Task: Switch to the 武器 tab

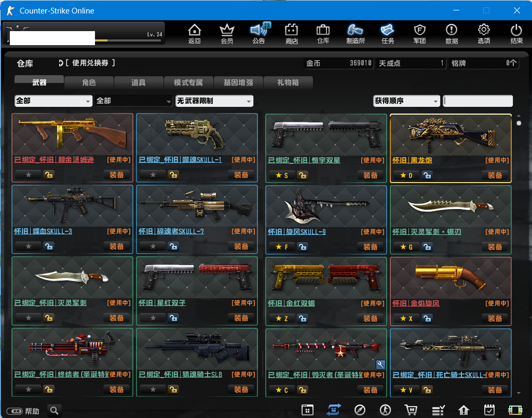Action: pos(39,82)
